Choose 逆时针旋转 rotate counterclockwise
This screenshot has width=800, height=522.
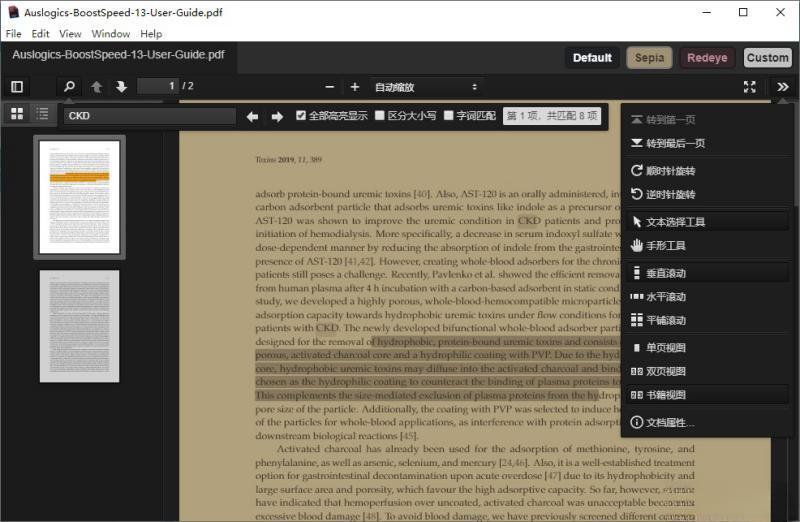(x=707, y=194)
